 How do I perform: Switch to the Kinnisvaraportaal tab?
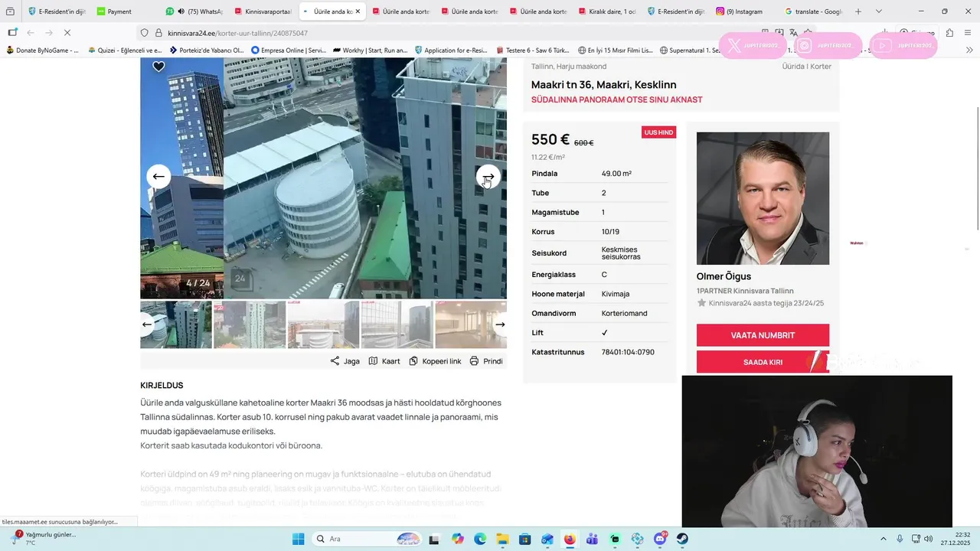263,11
